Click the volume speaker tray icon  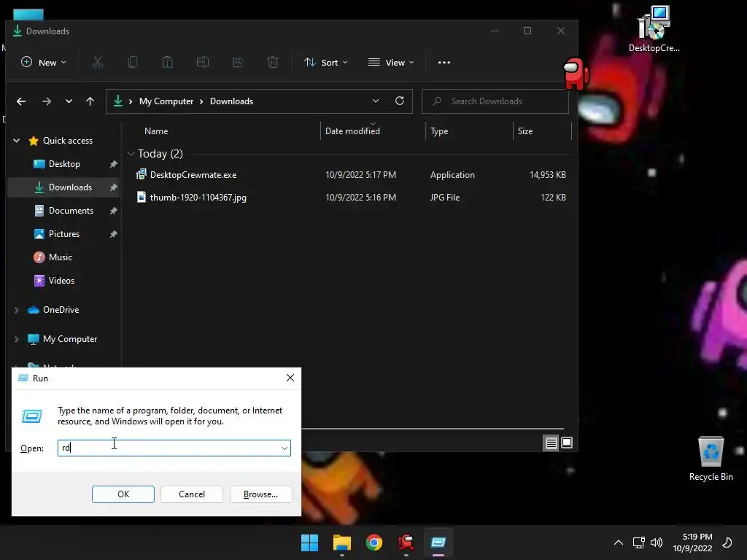657,542
